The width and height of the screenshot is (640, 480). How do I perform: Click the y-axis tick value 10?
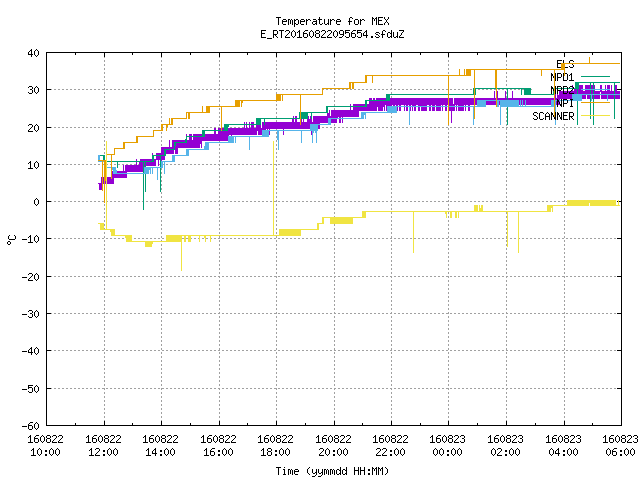pos(33,165)
